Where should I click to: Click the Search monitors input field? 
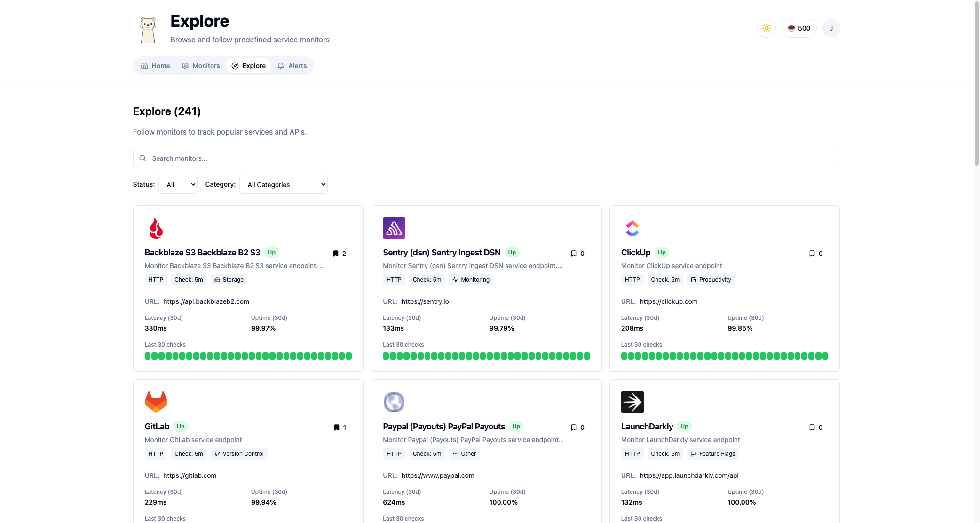pos(329,158)
